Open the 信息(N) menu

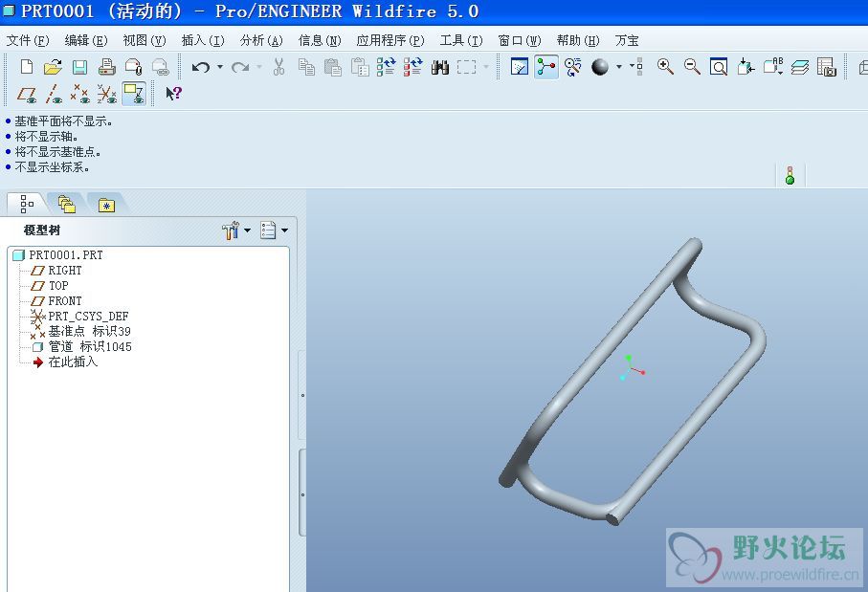coord(320,40)
